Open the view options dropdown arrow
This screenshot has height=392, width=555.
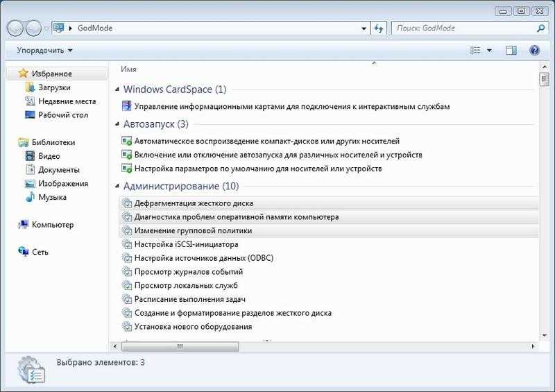click(490, 50)
